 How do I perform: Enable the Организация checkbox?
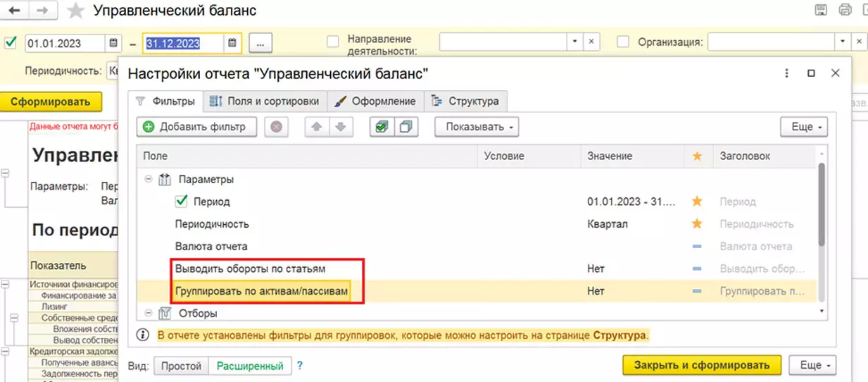[x=623, y=42]
